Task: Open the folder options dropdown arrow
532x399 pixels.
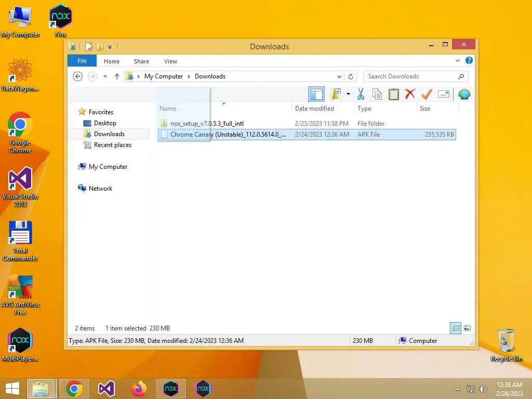Action: pos(348,94)
